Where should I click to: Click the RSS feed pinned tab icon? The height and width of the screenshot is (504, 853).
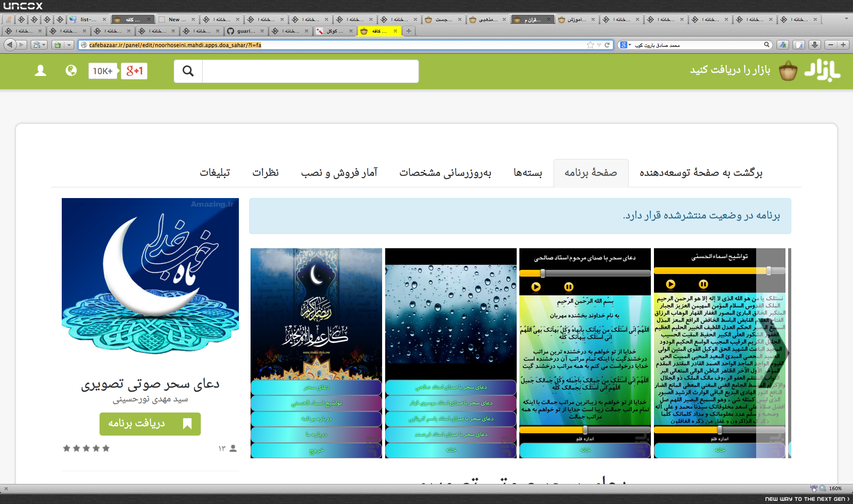(x=9, y=20)
